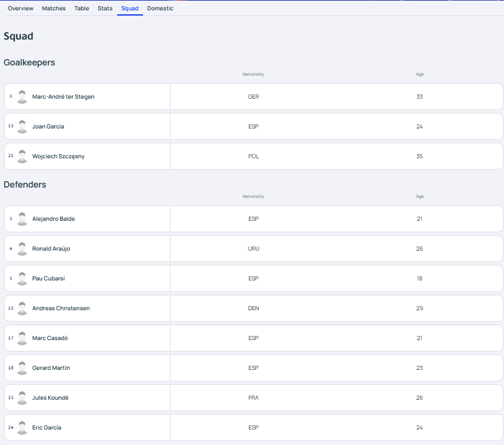Viewport: 504px width, 445px height.
Task: Click Ronald Araújo's avatar icon
Action: 22,249
